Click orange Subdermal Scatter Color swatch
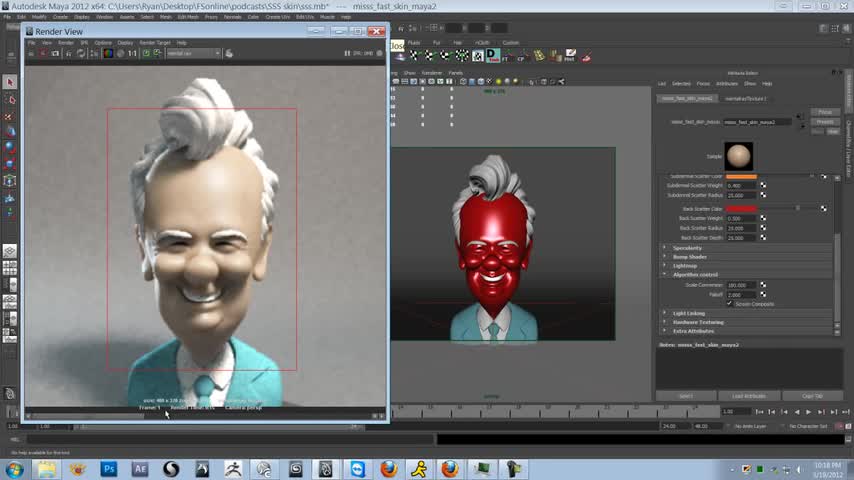854x480 pixels. point(741,177)
